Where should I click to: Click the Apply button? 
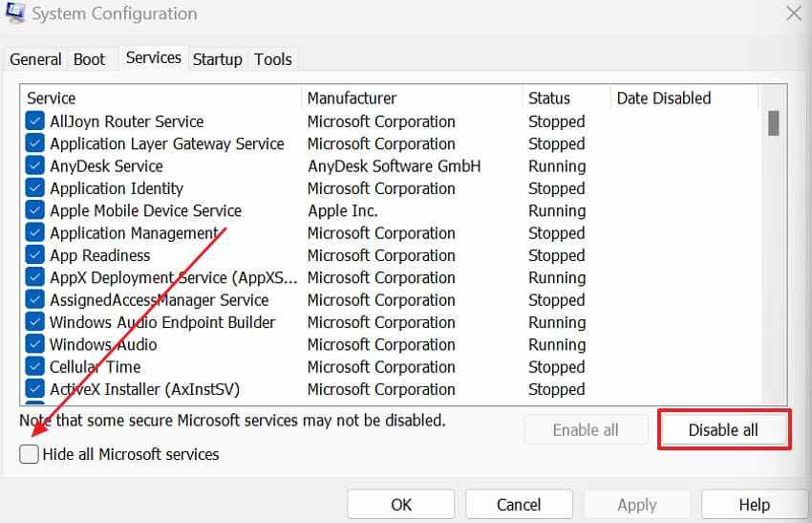point(637,504)
